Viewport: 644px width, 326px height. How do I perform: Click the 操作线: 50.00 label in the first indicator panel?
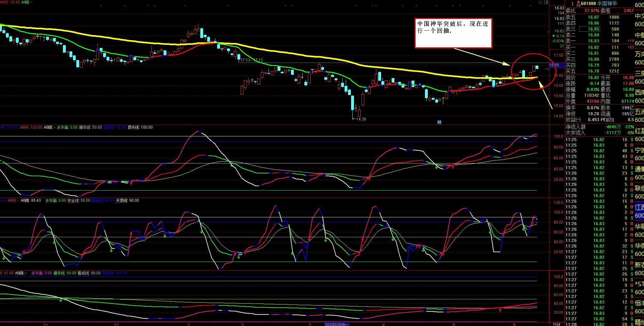[90, 127]
